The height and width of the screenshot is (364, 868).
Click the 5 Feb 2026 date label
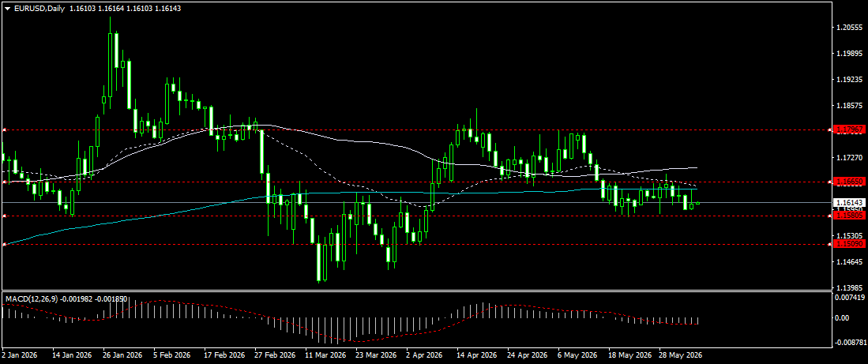[172, 355]
